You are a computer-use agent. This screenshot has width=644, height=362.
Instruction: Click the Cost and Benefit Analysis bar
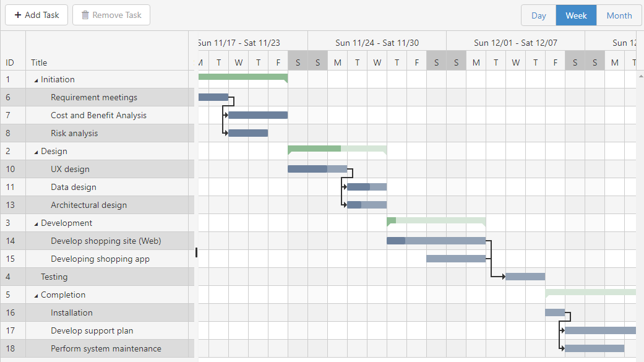tap(258, 115)
